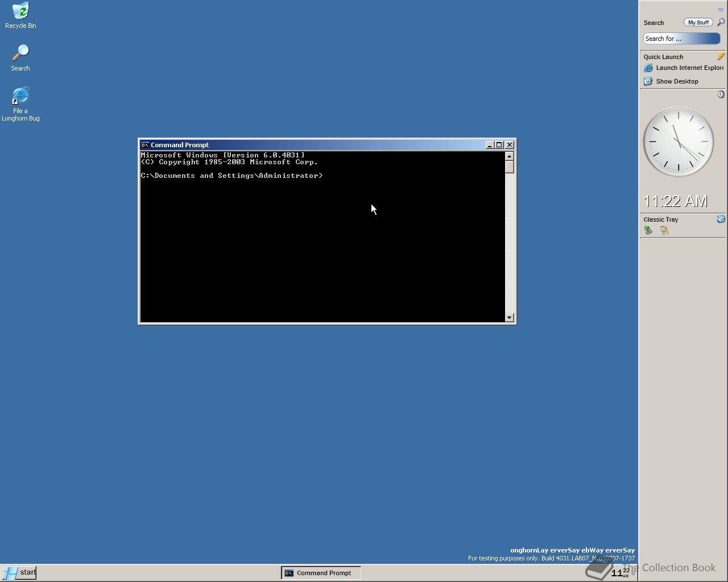
Task: Click the analog clock face
Action: (678, 142)
